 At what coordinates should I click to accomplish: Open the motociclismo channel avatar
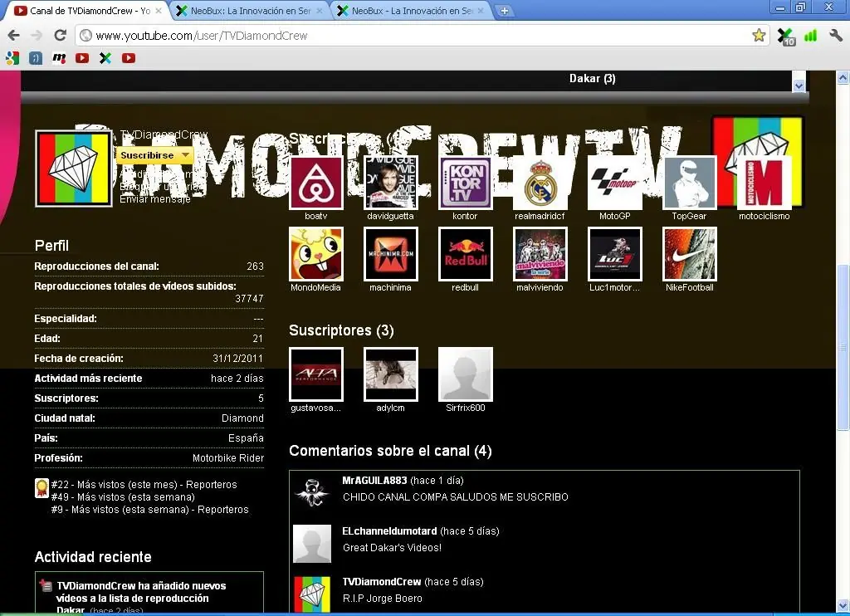765,183
